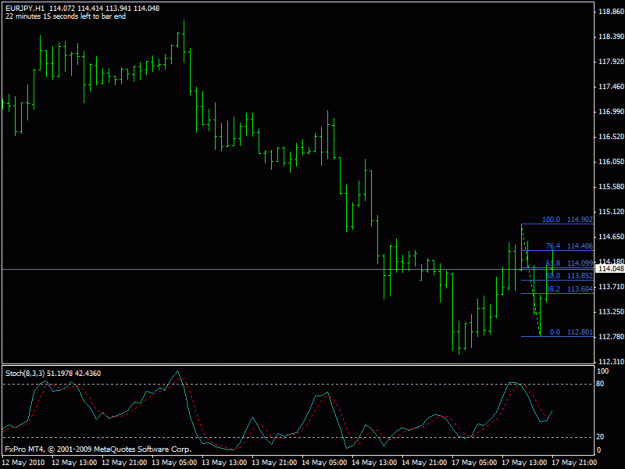Click the '17 May 13:00' time label
Image resolution: width=625 pixels, height=469 pixels.
[x=524, y=463]
